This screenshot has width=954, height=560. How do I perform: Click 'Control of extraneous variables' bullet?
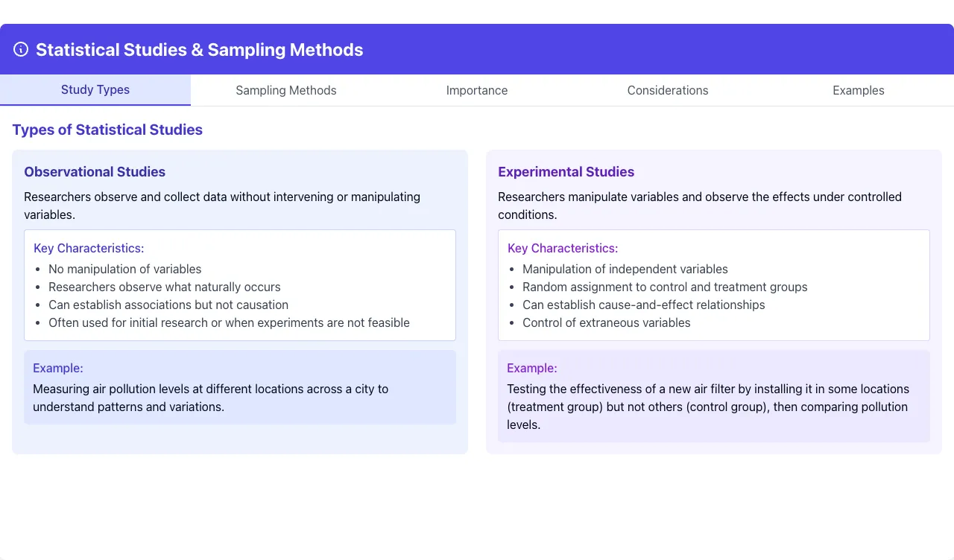[x=607, y=322]
